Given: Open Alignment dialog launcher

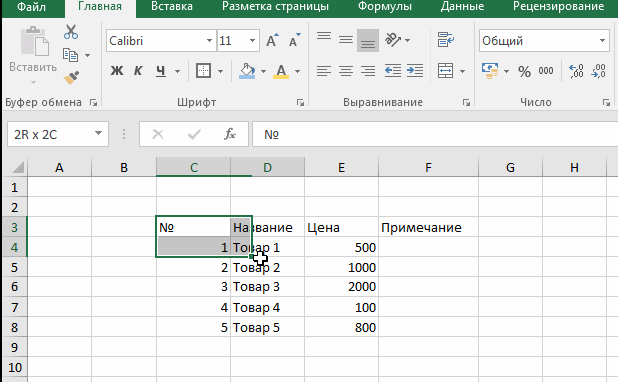Looking at the screenshot, I should pyautogui.click(x=466, y=103).
